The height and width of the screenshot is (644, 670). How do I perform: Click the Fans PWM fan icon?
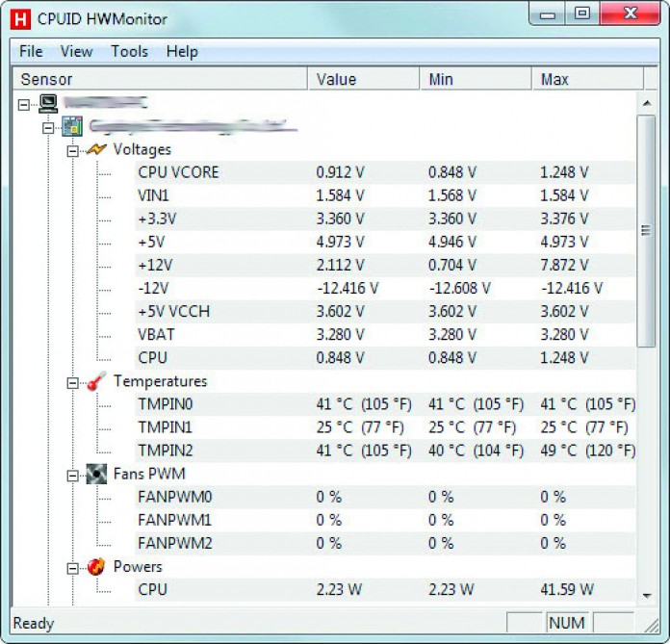96,475
